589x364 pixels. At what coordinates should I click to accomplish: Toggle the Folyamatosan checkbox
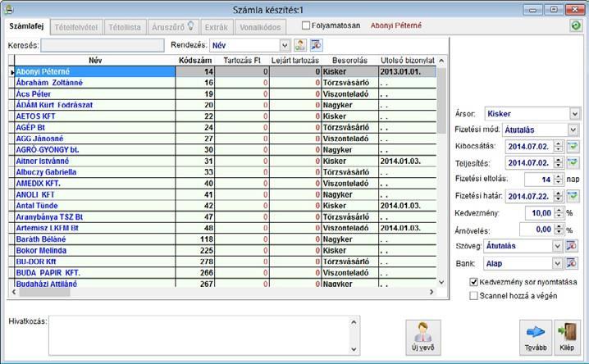click(306, 25)
